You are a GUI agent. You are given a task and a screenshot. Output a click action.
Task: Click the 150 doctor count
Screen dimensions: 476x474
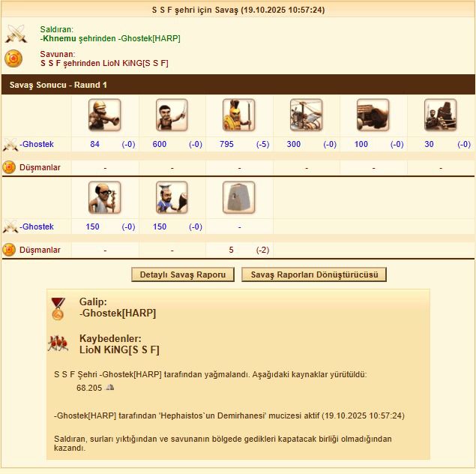92,226
